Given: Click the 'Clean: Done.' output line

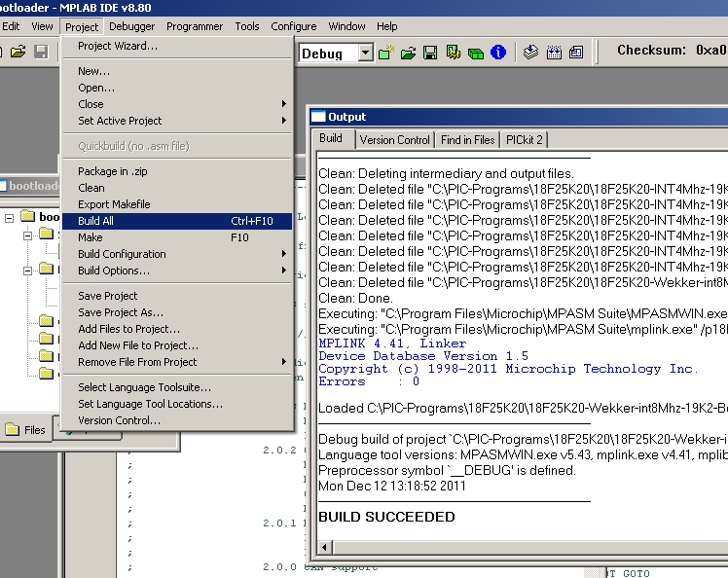Looking at the screenshot, I should 355,298.
